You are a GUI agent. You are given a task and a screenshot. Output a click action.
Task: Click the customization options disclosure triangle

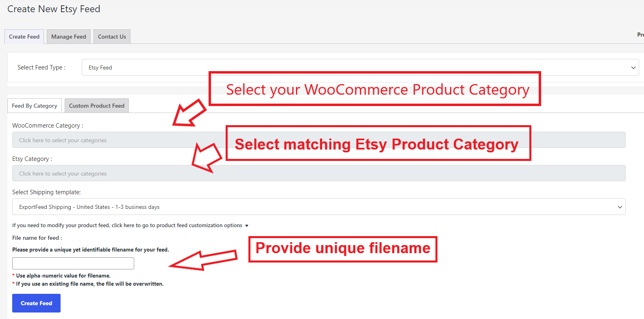pos(247,225)
